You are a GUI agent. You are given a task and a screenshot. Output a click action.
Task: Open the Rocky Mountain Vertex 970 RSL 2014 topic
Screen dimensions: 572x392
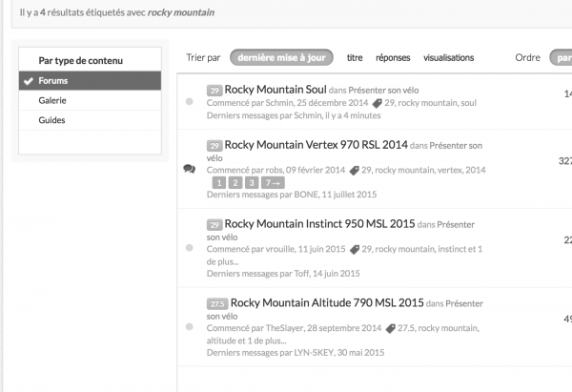point(316,145)
